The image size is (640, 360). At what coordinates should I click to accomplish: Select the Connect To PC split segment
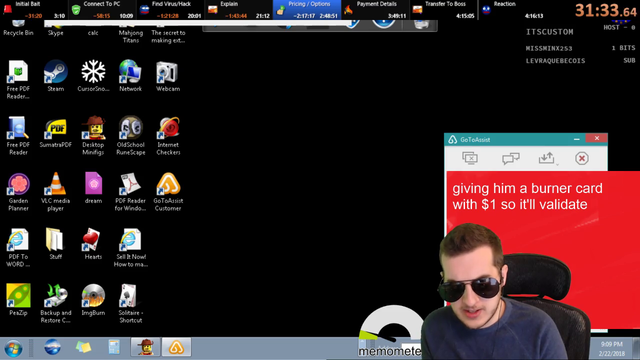(x=102, y=10)
